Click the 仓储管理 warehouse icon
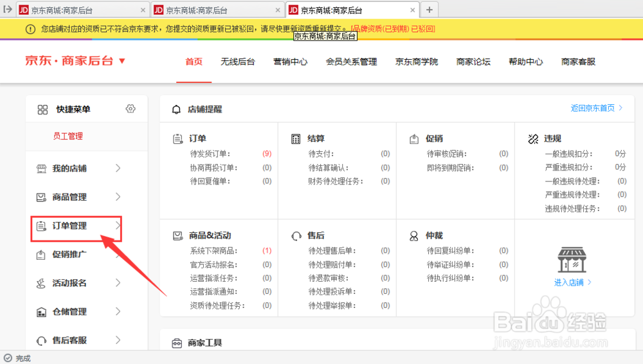Screen dimensions: 643x364 pyautogui.click(x=41, y=312)
